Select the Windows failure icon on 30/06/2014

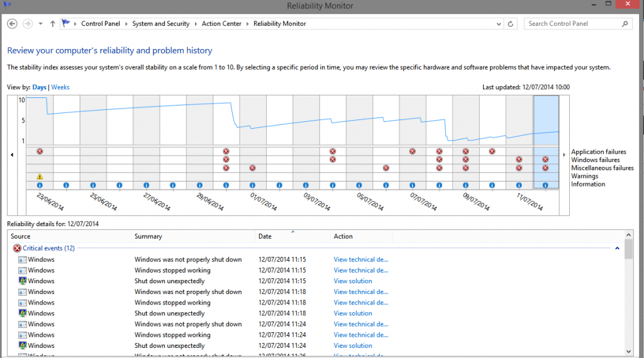point(226,160)
